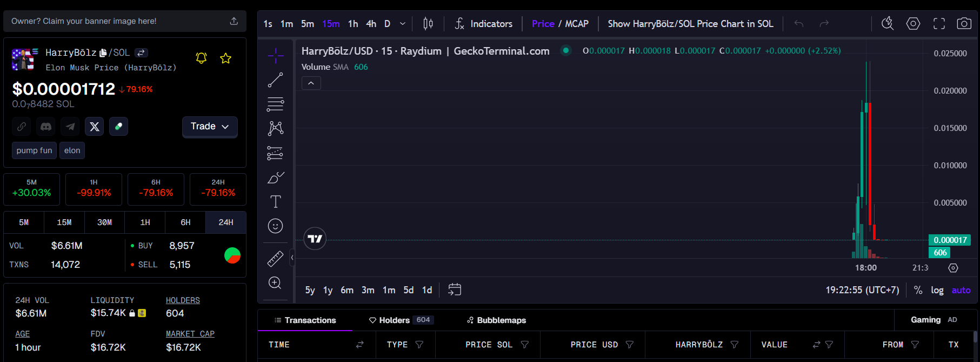Expand the chart interval dropdown arrow

click(402, 24)
